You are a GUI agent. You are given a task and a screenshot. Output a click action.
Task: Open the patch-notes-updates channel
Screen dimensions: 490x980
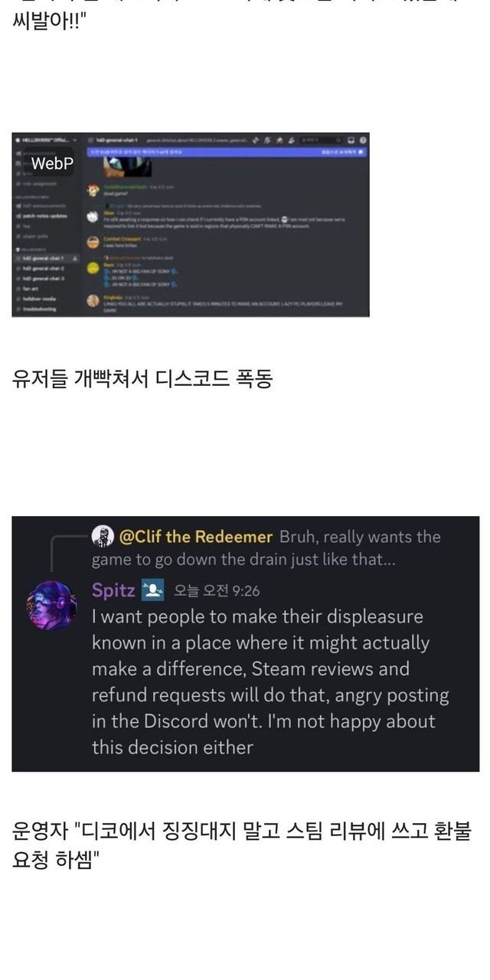[46, 216]
